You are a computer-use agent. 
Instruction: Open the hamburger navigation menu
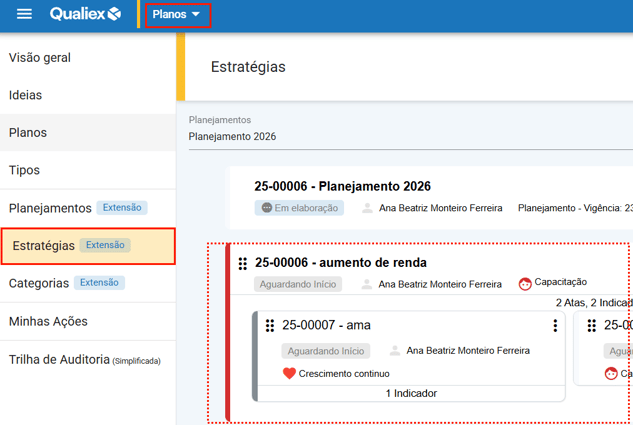click(x=25, y=15)
